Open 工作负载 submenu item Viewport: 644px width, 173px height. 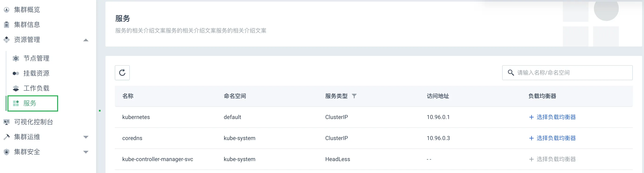pyautogui.click(x=36, y=88)
